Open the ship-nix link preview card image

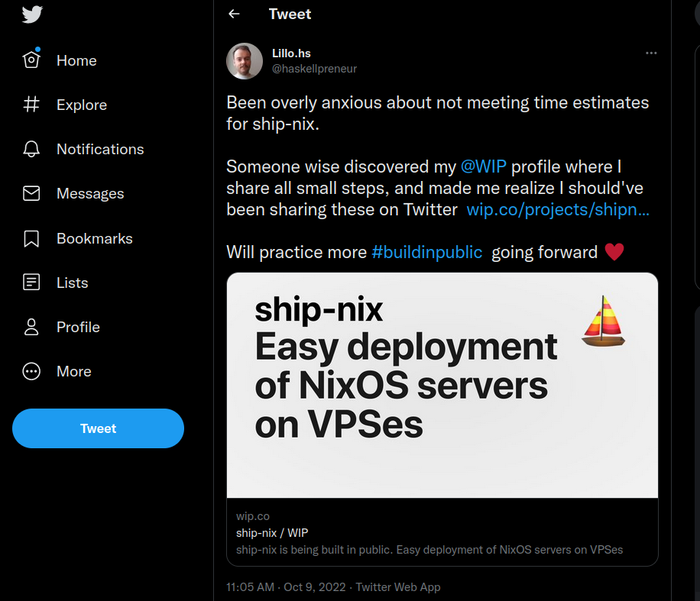pos(442,386)
